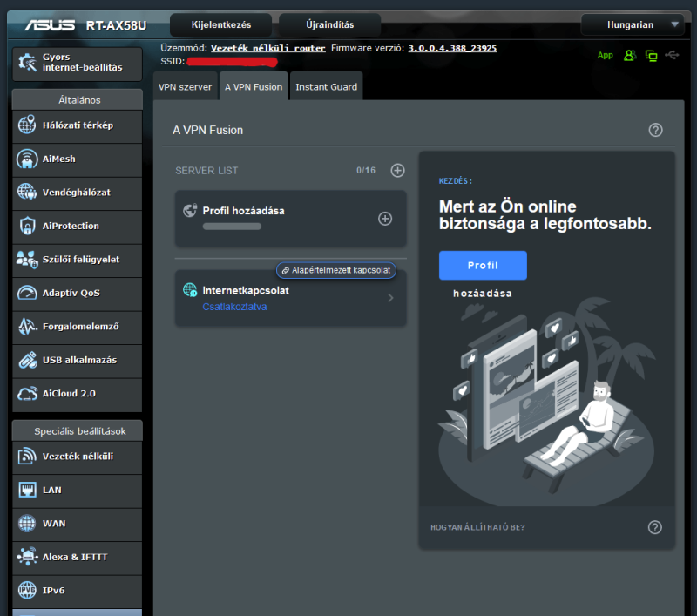This screenshot has height=616, width=697.
Task: Add server with SERVER LIST plus icon
Action: [x=397, y=170]
